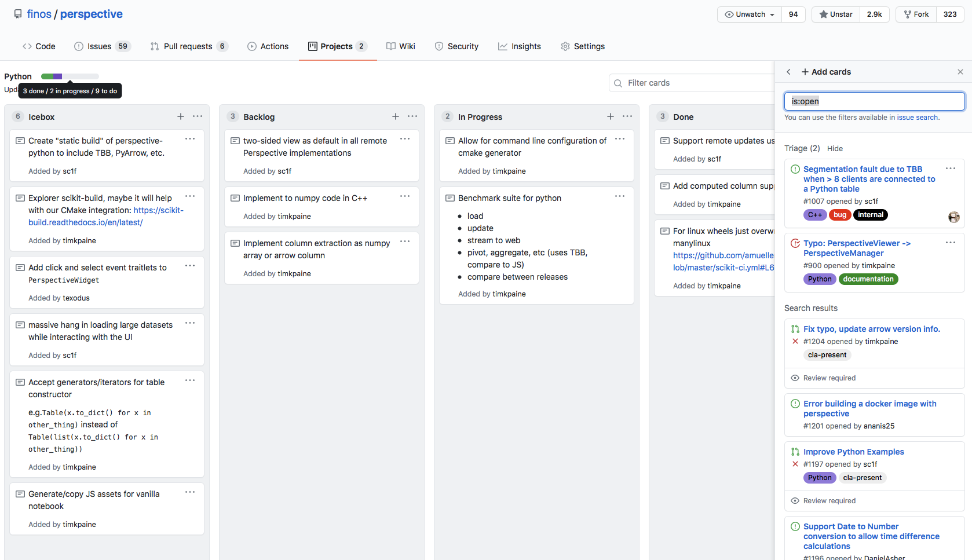This screenshot has height=560, width=972.
Task: Open menu for Segmentation fault issue
Action: click(951, 169)
